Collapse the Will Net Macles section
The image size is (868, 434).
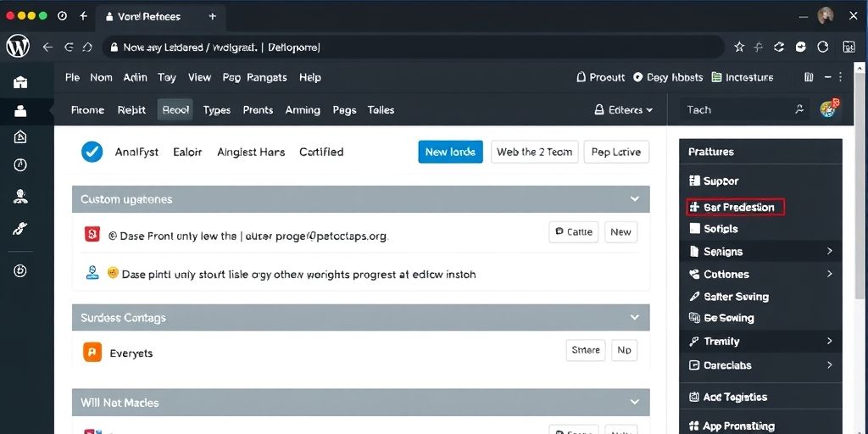coord(635,403)
